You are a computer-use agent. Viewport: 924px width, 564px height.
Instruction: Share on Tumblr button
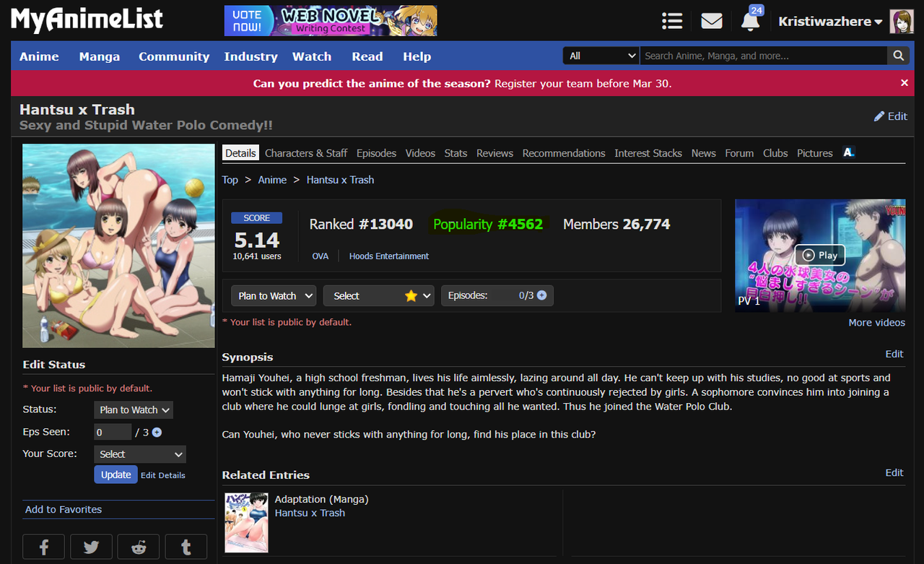coord(186,547)
